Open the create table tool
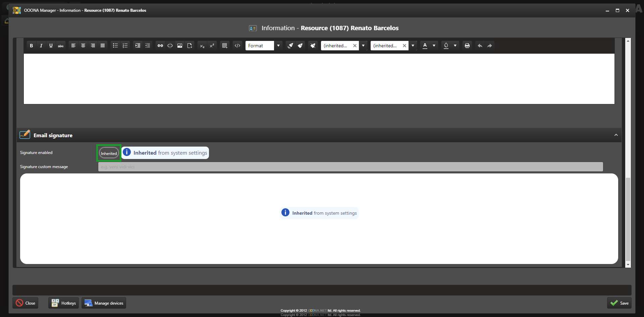The height and width of the screenshot is (317, 644). (225, 46)
